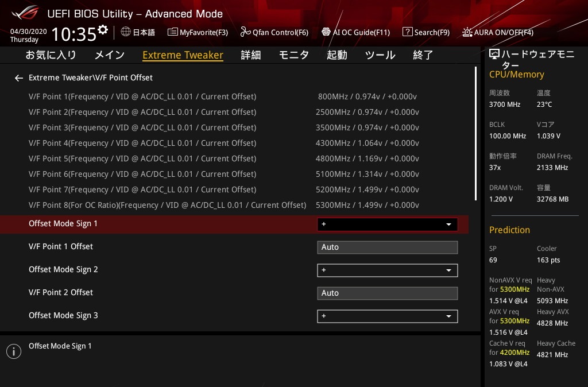Click the 1.039 V core voltage

click(548, 136)
